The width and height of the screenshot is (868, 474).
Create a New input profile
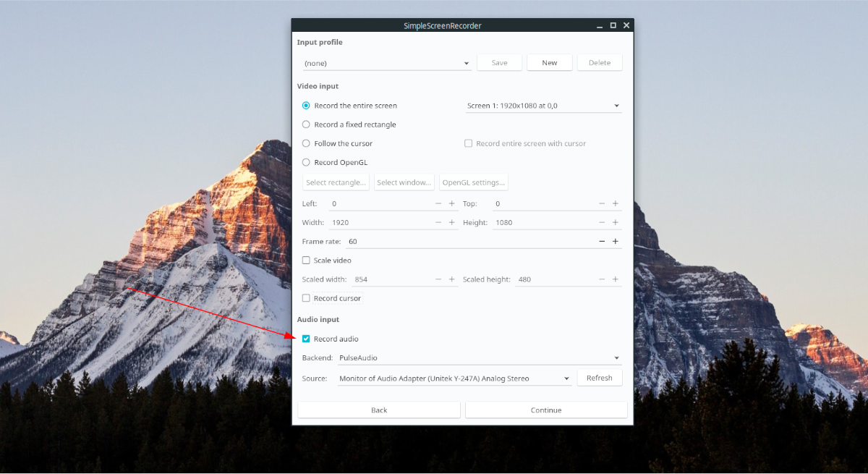pos(550,63)
